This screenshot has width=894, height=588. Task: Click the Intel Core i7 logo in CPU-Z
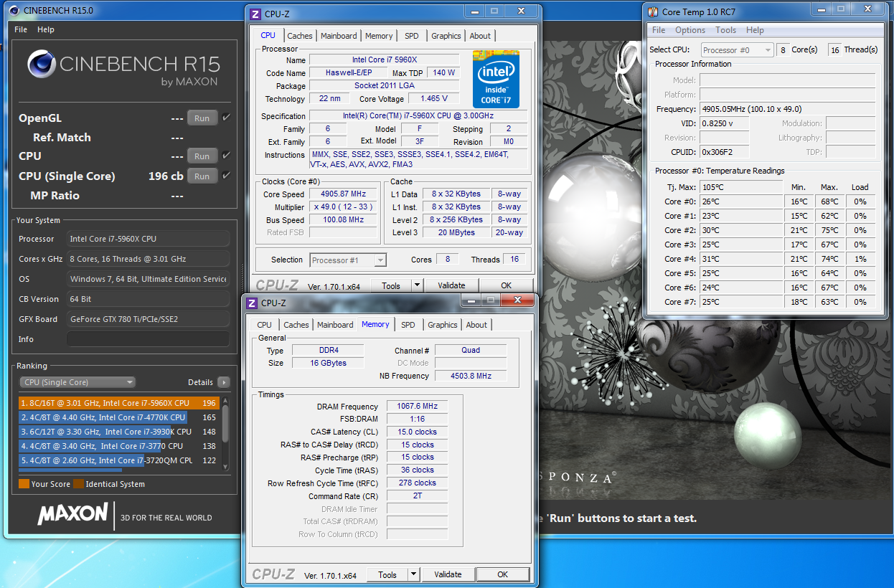pyautogui.click(x=496, y=80)
